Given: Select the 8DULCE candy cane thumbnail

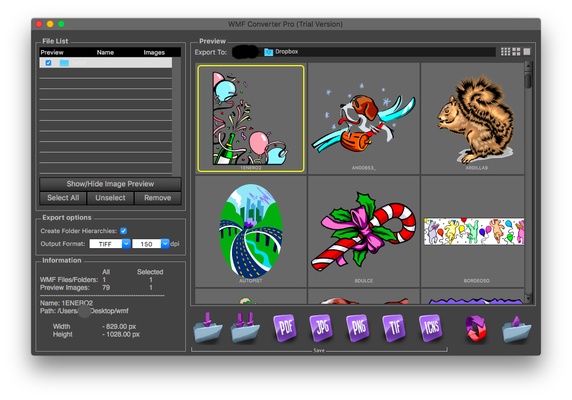Looking at the screenshot, I should [x=364, y=231].
